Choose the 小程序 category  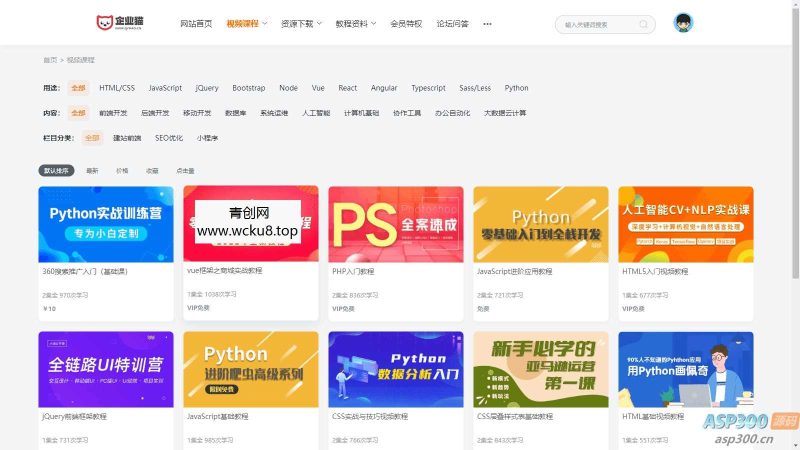207,138
